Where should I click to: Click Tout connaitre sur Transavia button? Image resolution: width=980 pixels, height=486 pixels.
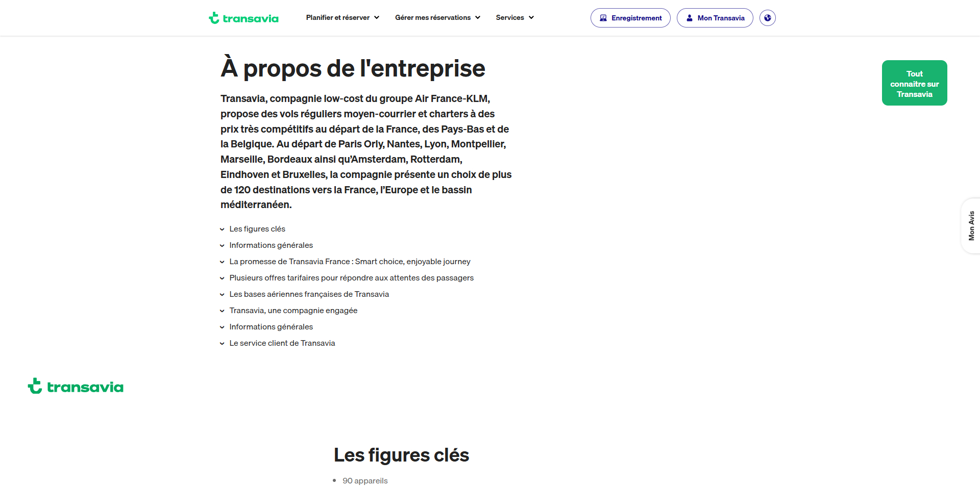915,83
